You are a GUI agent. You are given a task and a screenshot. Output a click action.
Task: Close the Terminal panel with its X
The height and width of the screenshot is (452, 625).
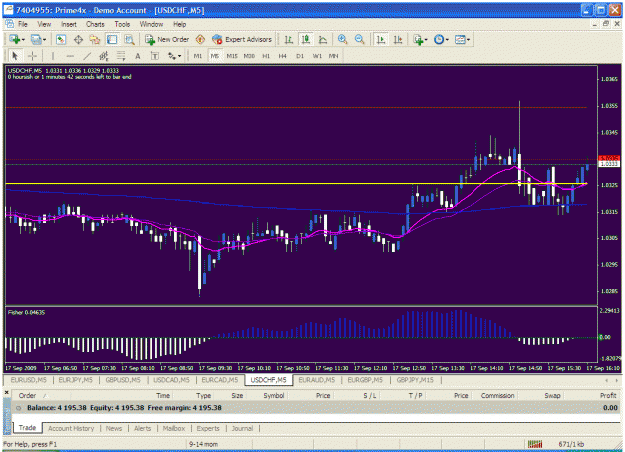click(x=7, y=393)
